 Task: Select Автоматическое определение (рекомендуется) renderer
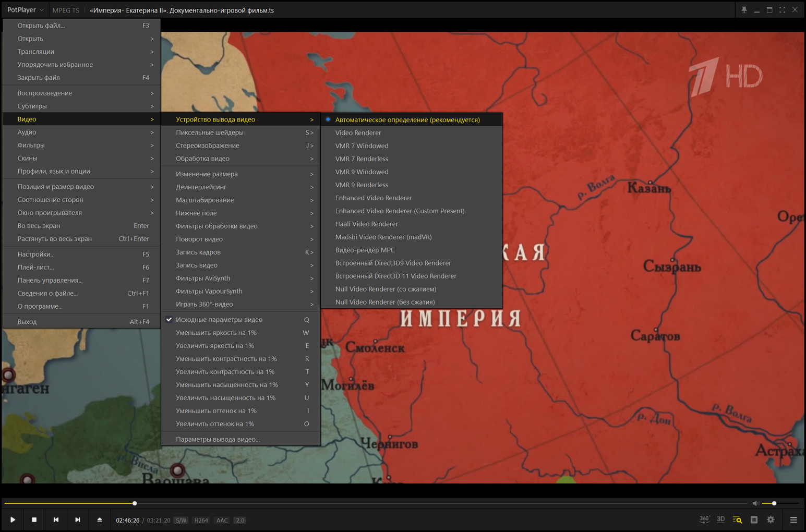[x=412, y=119]
